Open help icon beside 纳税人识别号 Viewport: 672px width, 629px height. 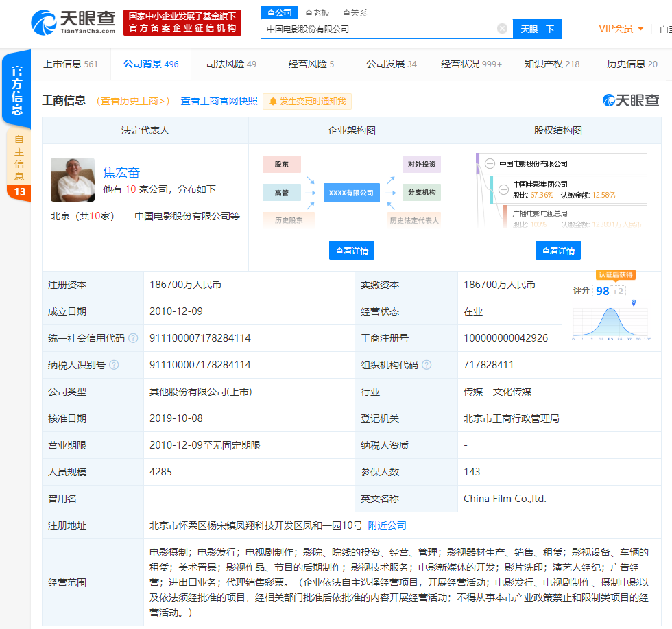(x=114, y=365)
